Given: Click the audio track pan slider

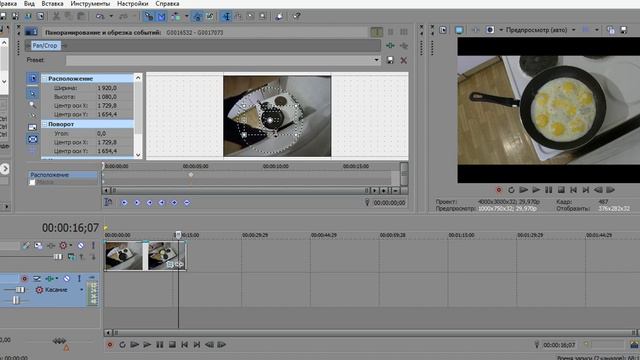Looking at the screenshot, I should click(x=16, y=300).
